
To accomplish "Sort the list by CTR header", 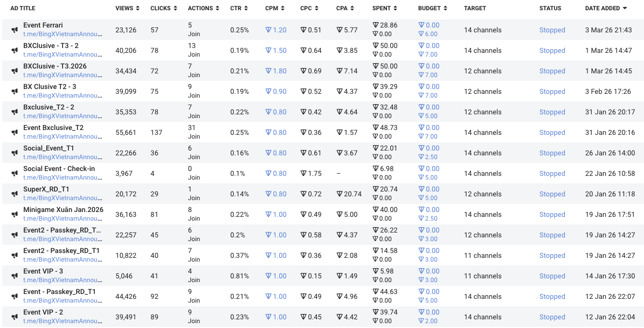I will click(x=239, y=8).
